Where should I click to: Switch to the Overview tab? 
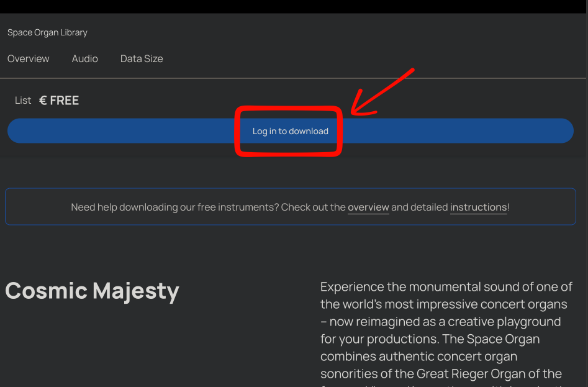29,58
